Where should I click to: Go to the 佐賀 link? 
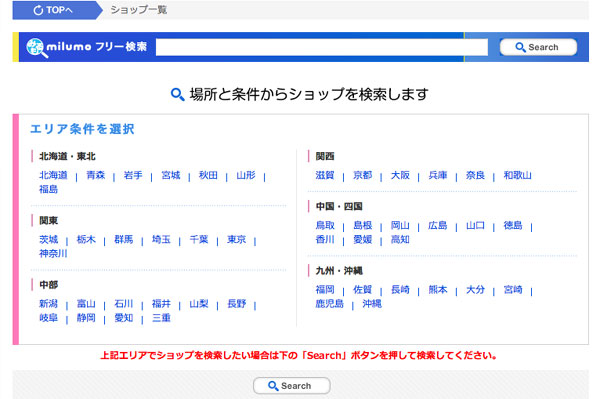coord(362,290)
